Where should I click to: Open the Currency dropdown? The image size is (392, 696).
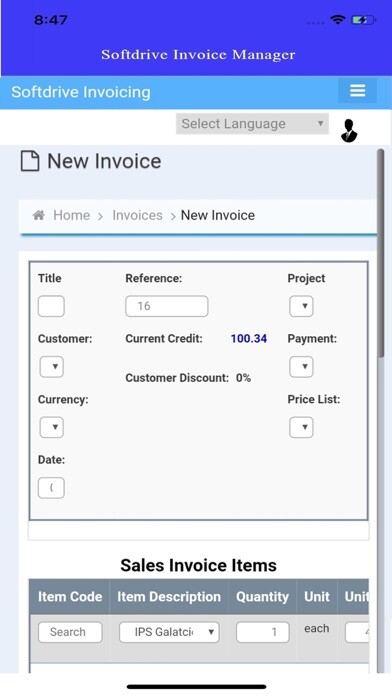[x=51, y=427]
